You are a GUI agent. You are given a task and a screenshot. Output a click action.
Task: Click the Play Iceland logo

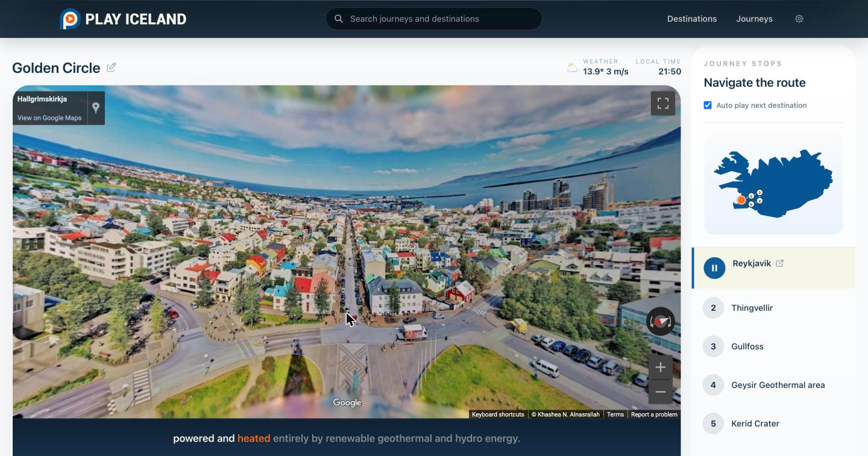(x=124, y=19)
